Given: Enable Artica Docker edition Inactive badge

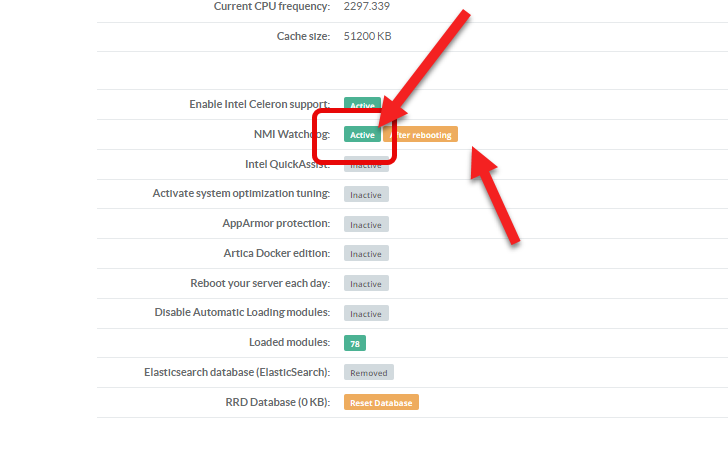Looking at the screenshot, I should pyautogui.click(x=366, y=254).
